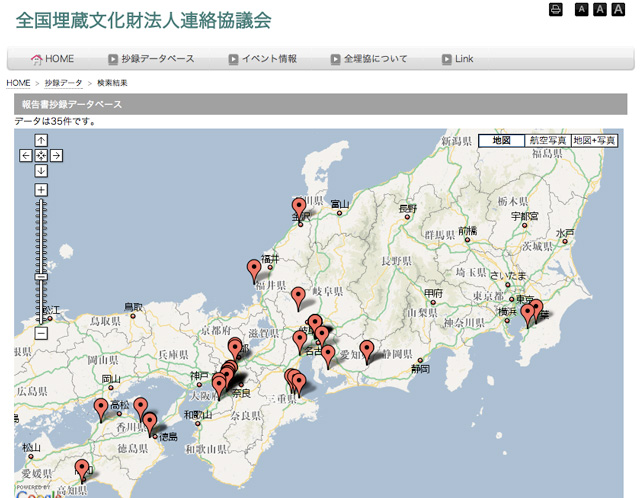Pan the map up with arrow button

41,140
